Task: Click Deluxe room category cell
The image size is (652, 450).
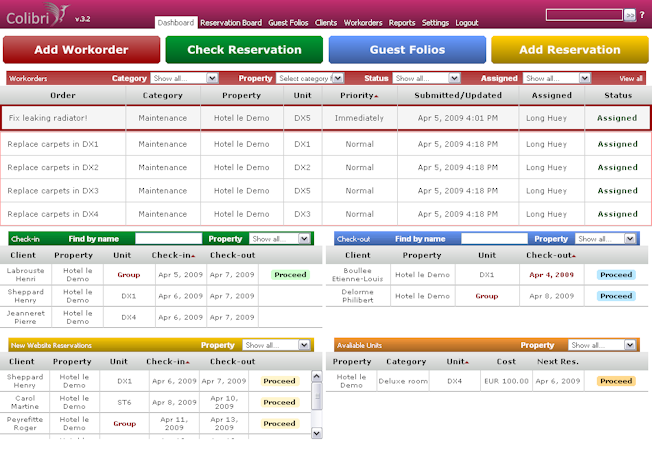Action: (403, 381)
